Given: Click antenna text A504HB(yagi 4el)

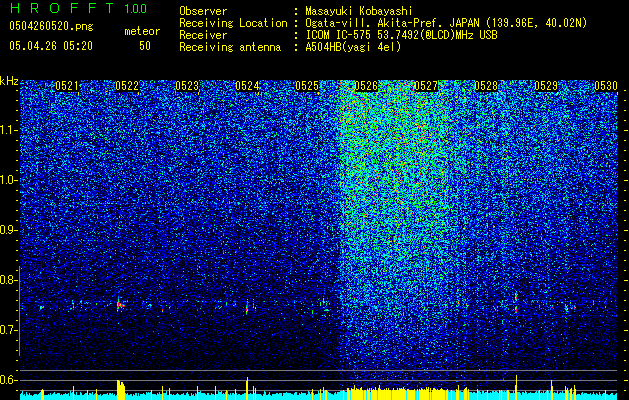Looking at the screenshot, I should point(353,47).
